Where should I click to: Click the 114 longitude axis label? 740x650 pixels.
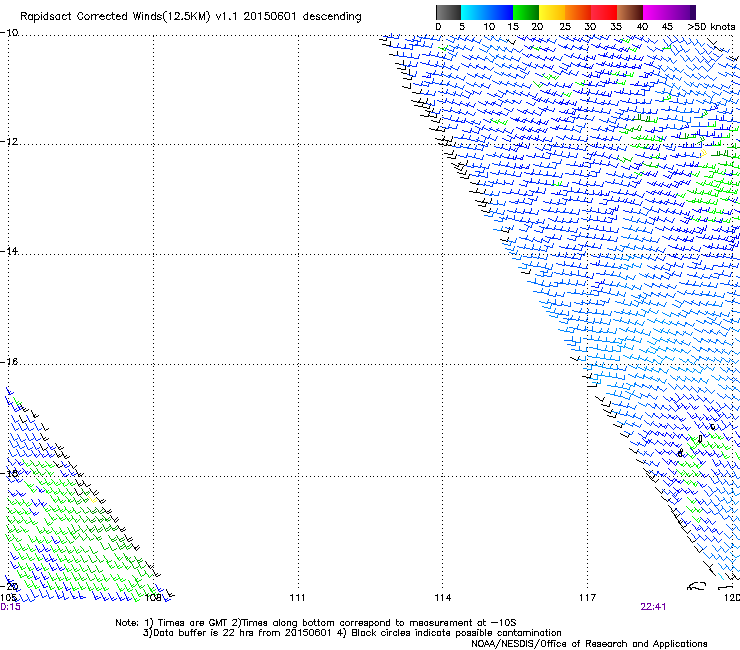[443, 598]
